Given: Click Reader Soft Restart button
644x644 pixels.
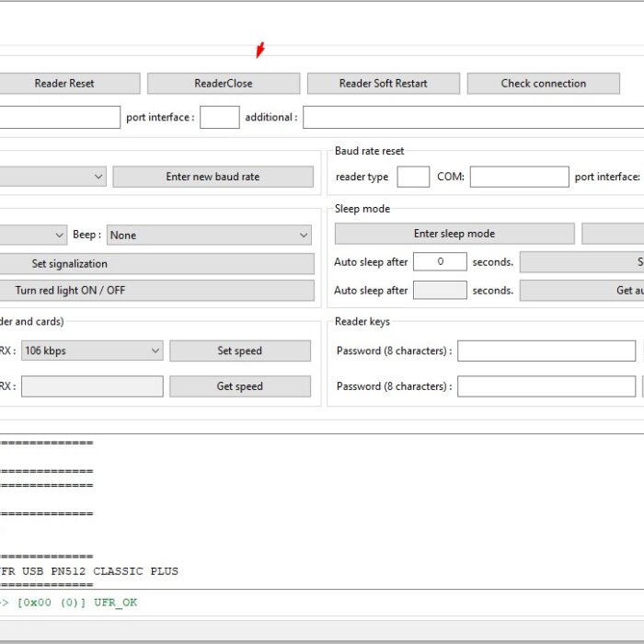Looking at the screenshot, I should [384, 84].
